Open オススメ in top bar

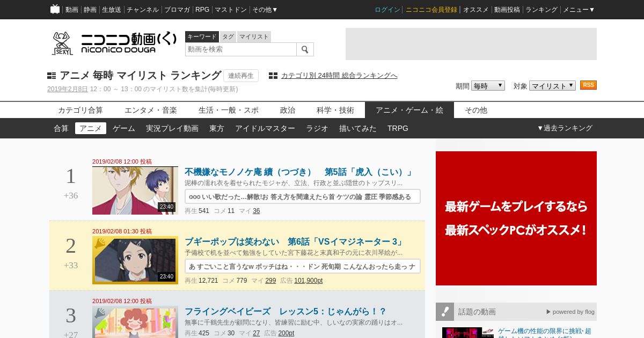476,10
